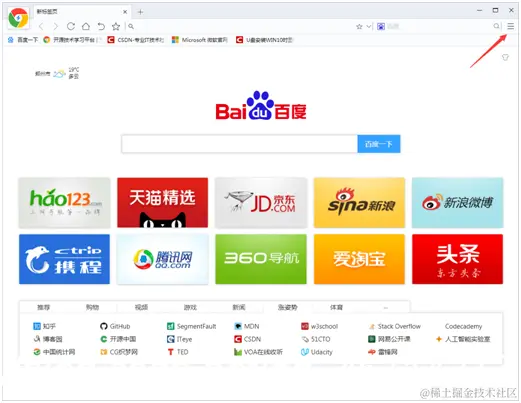Click the Baidu logo
521x403 pixels.
click(x=261, y=105)
